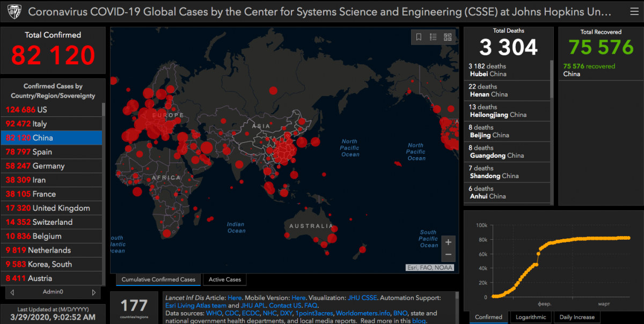This screenshot has height=324, width=644.
Task: Select the '78 797 Spain' row
Action: 52,152
